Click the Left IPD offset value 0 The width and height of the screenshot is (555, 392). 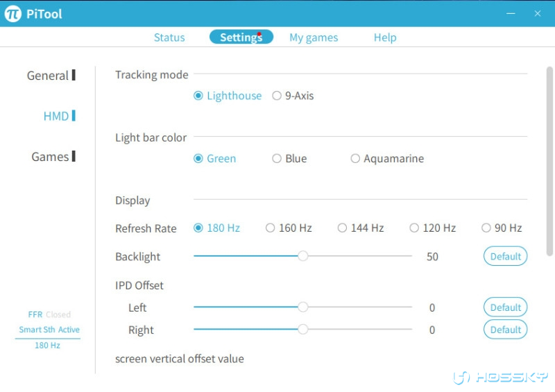[432, 307]
